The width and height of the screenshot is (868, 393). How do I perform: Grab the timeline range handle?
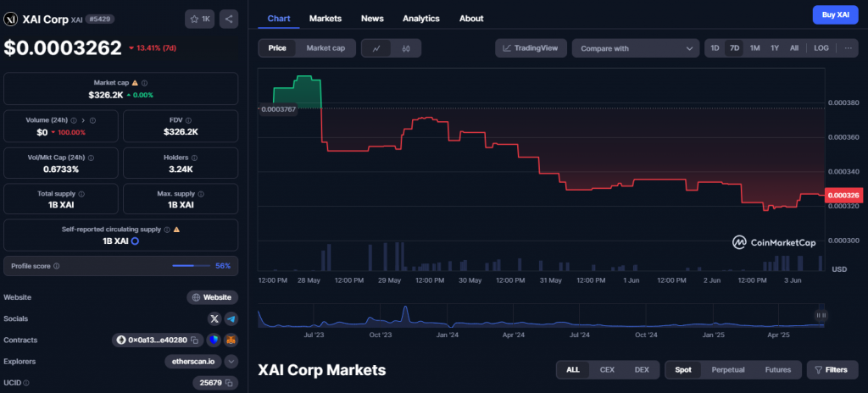click(821, 315)
